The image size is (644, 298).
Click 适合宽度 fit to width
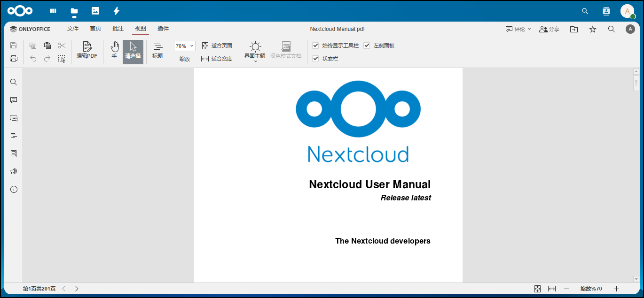(217, 59)
